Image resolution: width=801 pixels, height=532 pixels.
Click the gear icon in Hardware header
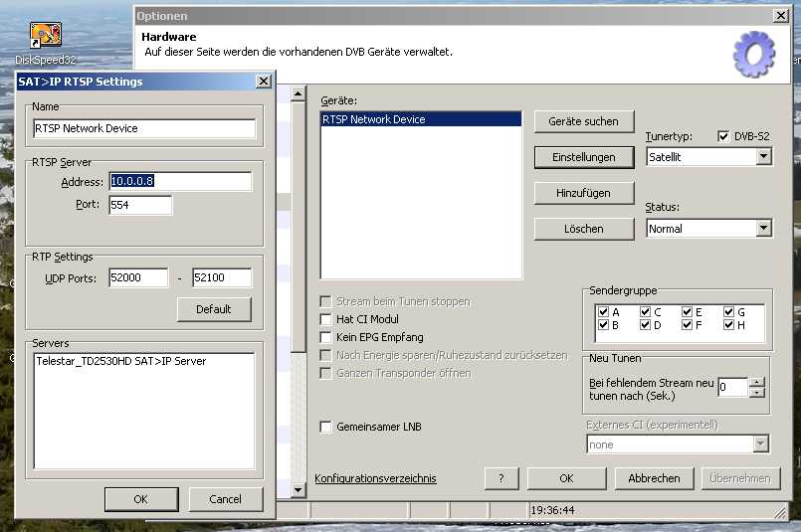(752, 54)
